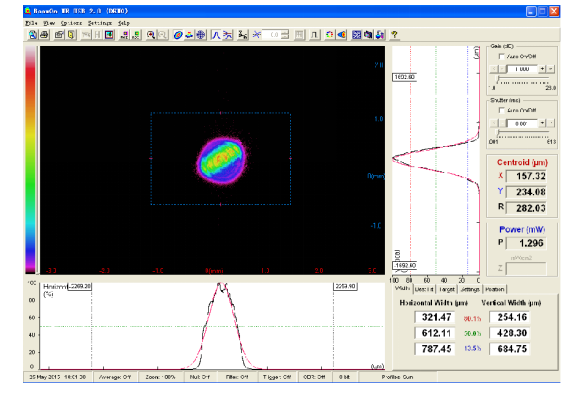Image resolution: width=573 pixels, height=395 pixels.
Task: Click the leftmost shutter decrease button
Action: pos(494,123)
